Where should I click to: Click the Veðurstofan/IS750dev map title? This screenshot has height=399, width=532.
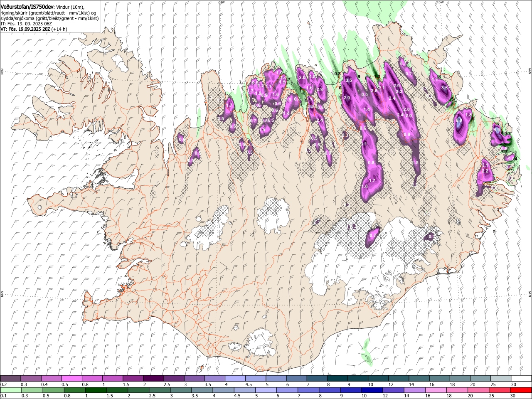(27, 7)
